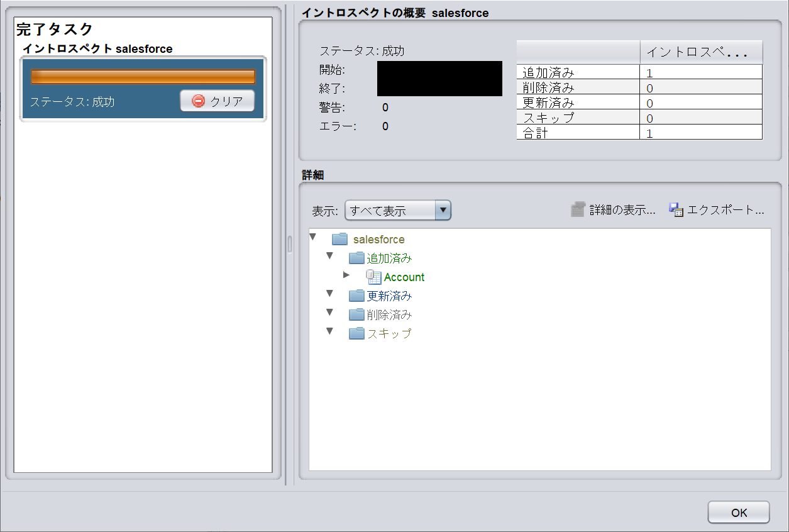Click the salesforce folder icon in tree
This screenshot has width=789, height=532.
click(x=339, y=239)
